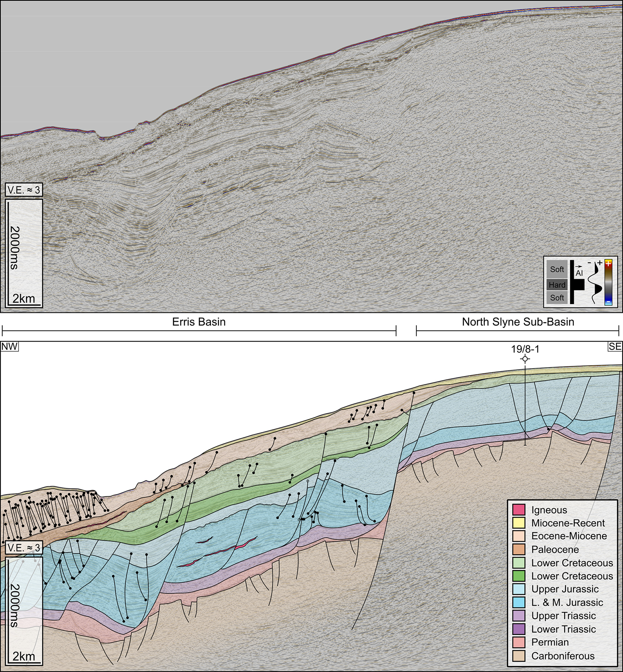Select the Erris Basin heading
Screen dimensions: 623x672
pos(199,322)
